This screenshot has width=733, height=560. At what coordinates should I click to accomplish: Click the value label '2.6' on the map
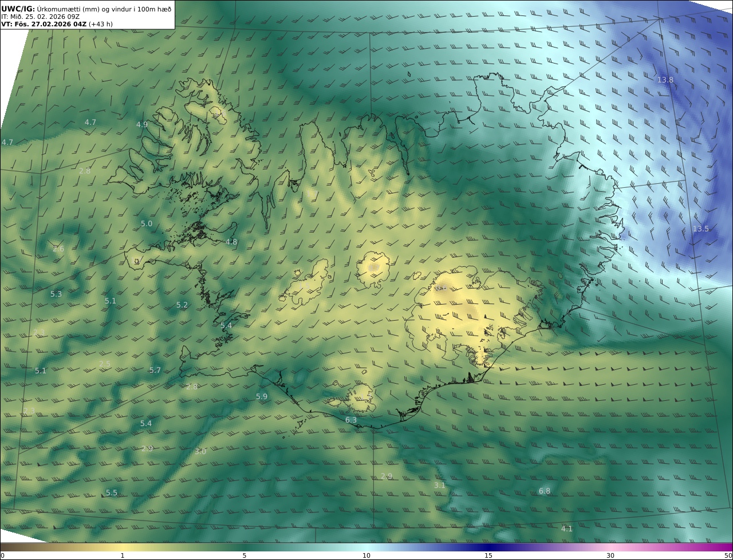pyautogui.click(x=58, y=249)
